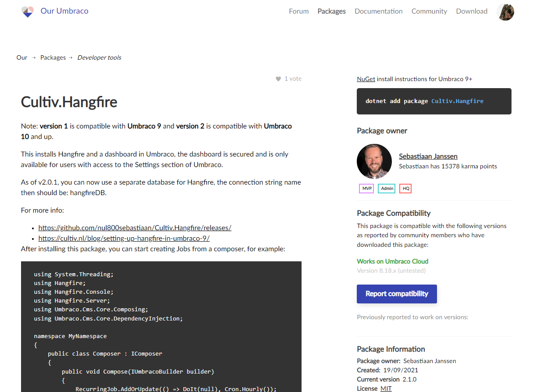Click 'using System.Threading;' code line

click(x=74, y=274)
